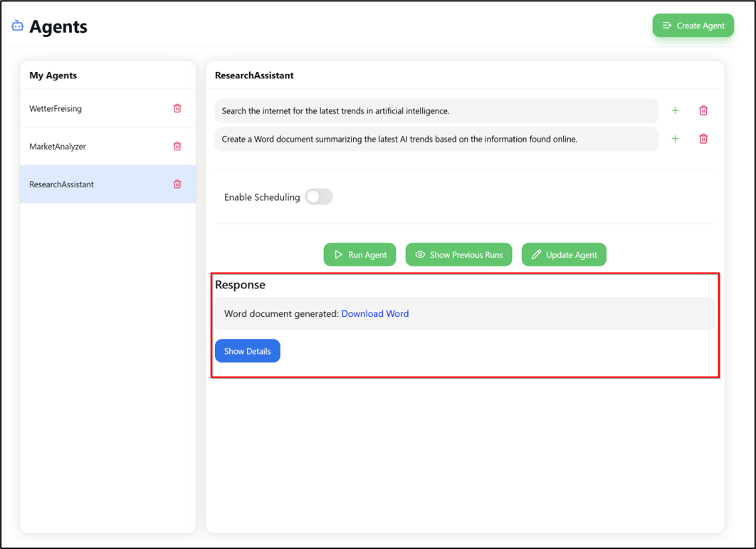Add a step after Word document task
Screen dimensions: 756x549
pos(675,139)
